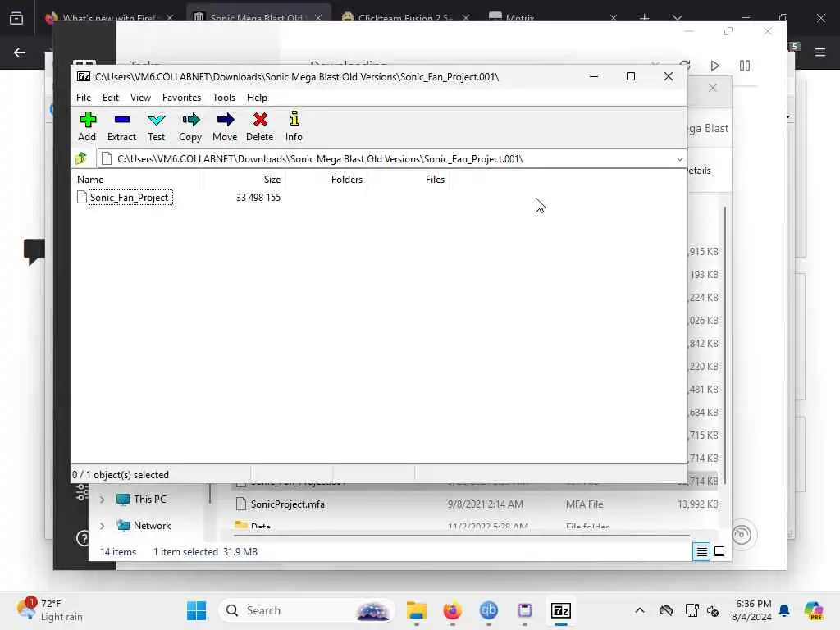This screenshot has width=840, height=630.
Task: Click the Add button in 7-Zip toolbar
Action: point(87,126)
